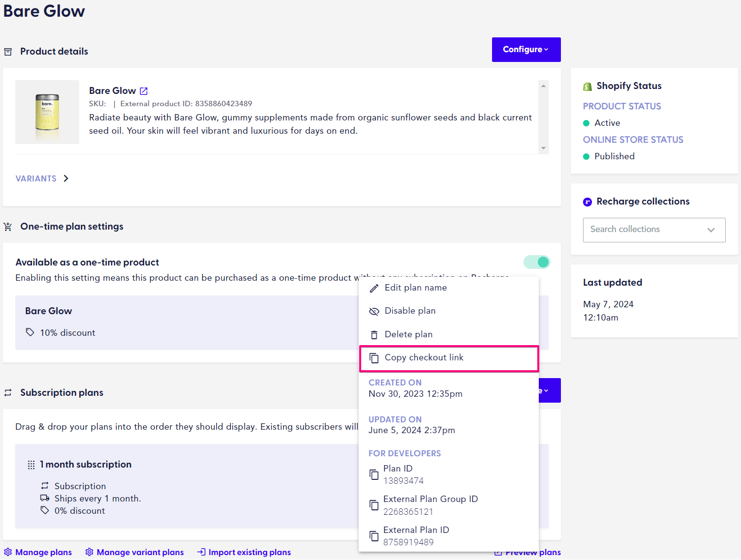
Task: Click the Bare Glow one-time plan name
Action: tap(49, 311)
